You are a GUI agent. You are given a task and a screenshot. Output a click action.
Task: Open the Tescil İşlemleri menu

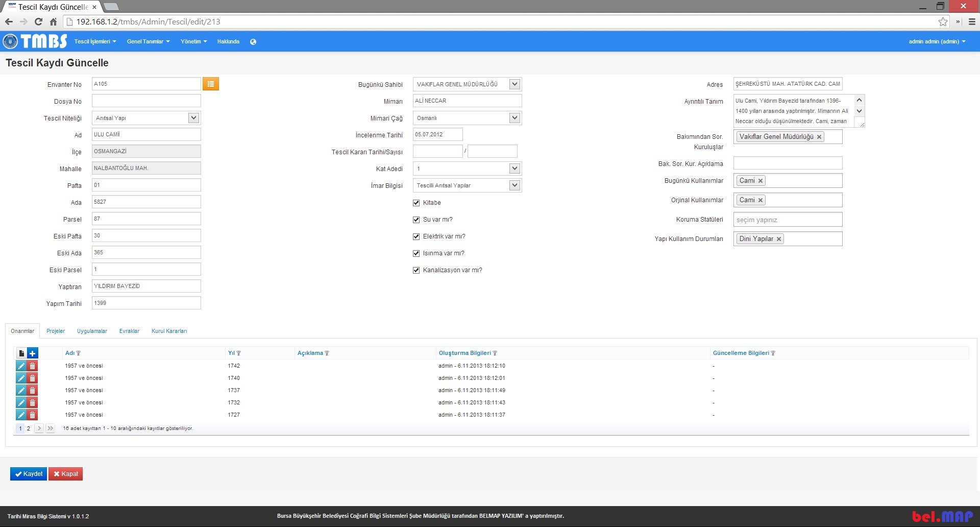coord(95,42)
